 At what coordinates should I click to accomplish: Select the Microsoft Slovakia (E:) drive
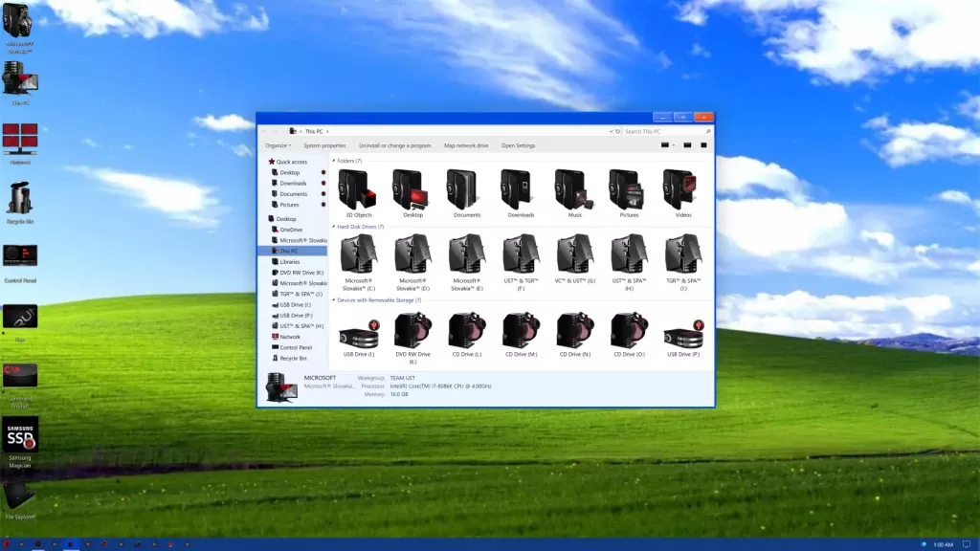(x=467, y=262)
